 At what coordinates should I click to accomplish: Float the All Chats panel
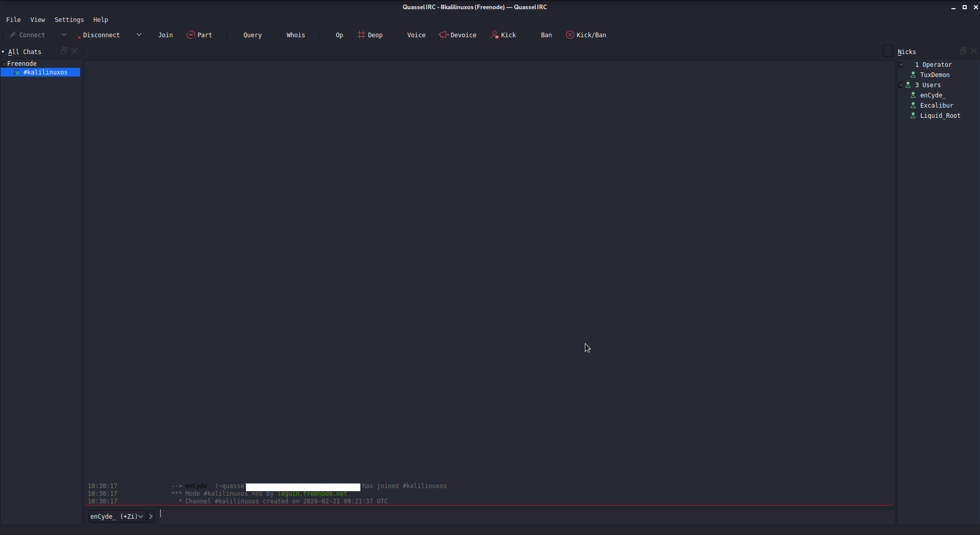64,51
